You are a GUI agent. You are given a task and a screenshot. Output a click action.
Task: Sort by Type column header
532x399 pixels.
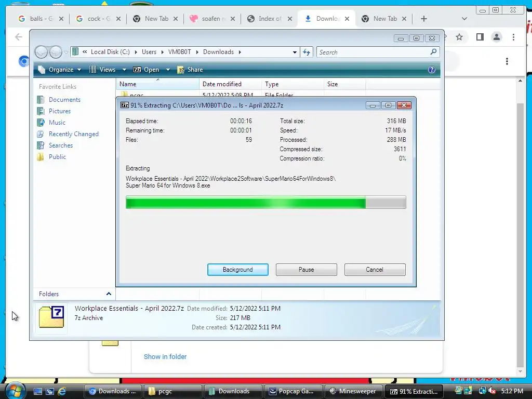click(x=292, y=84)
